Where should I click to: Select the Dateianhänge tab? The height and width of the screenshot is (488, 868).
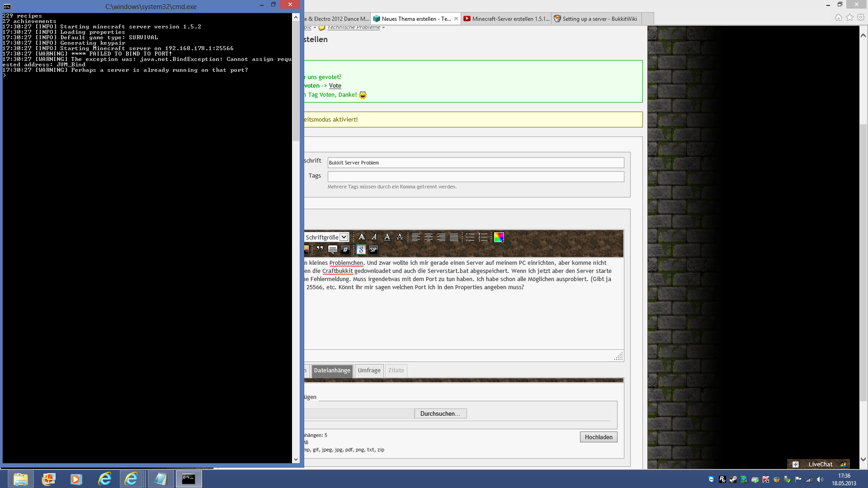(332, 371)
